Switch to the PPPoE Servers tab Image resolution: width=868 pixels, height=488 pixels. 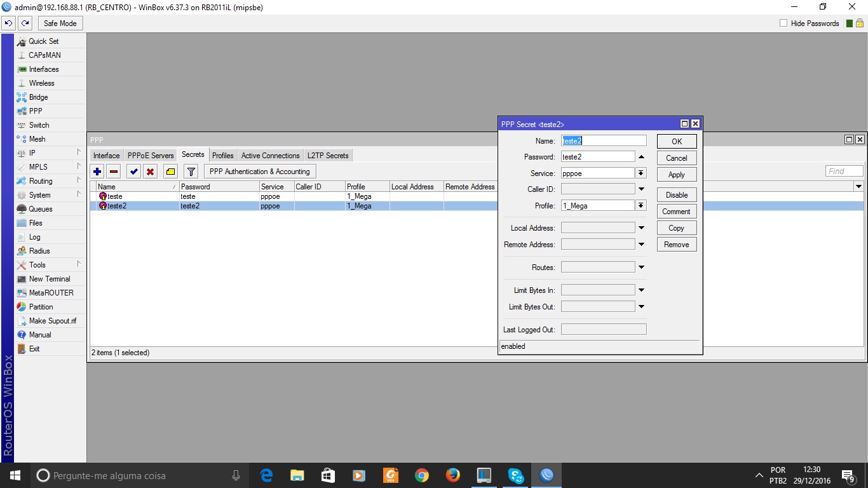[x=151, y=156]
